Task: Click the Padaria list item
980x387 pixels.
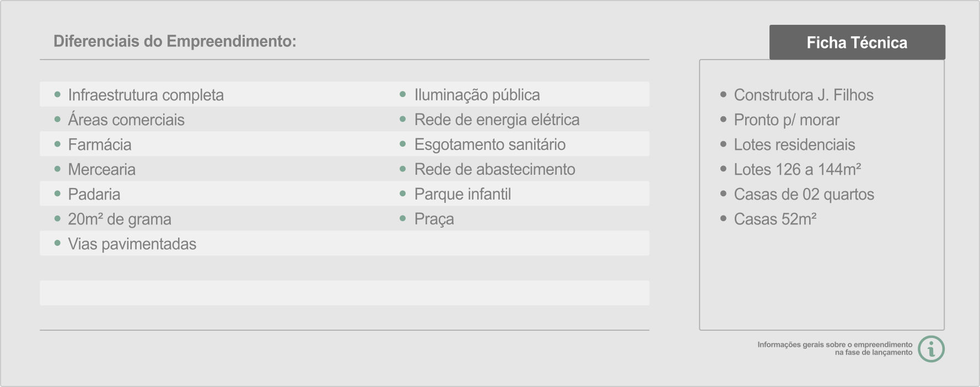Action: point(94,194)
